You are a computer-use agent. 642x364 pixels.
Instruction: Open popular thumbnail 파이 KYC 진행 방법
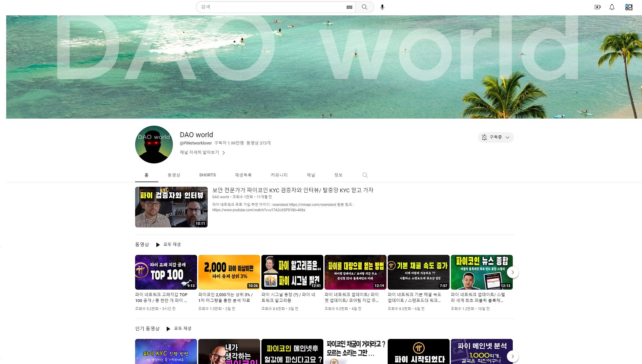166,351
